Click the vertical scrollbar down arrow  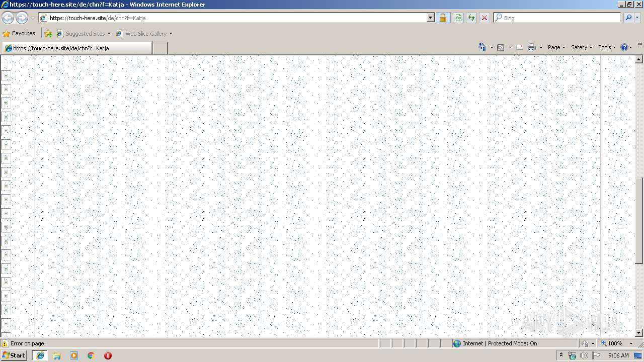(639, 333)
